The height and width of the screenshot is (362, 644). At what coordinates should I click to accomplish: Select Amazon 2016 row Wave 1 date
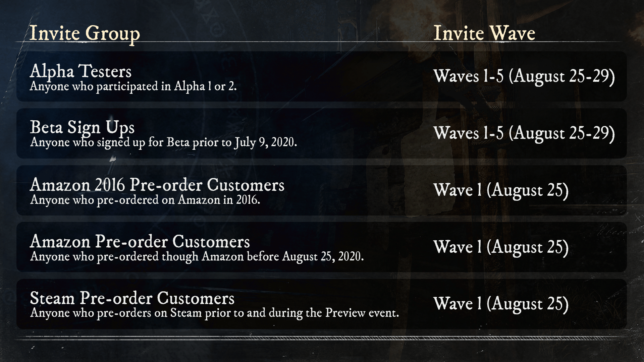(x=501, y=190)
